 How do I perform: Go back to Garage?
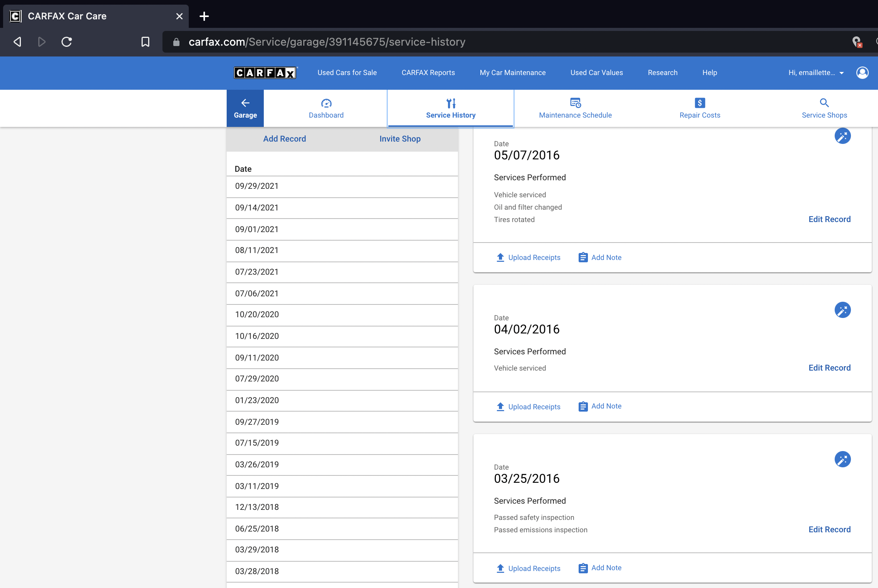(245, 108)
